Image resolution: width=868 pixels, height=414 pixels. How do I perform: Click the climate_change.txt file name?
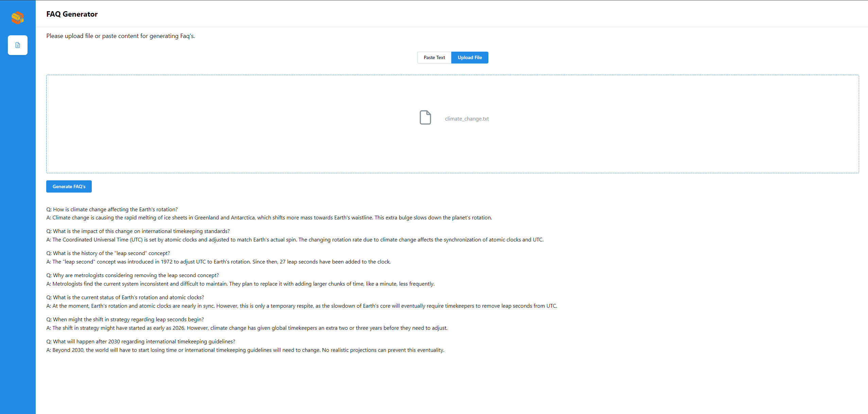pyautogui.click(x=467, y=119)
